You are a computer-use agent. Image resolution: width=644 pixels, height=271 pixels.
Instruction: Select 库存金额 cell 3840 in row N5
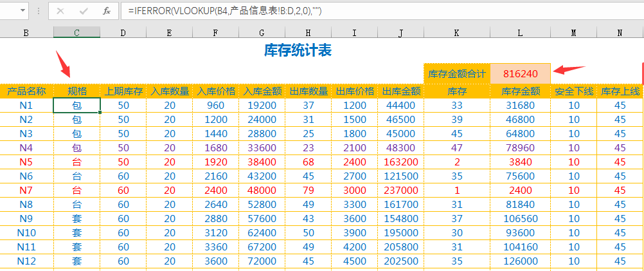pos(521,162)
